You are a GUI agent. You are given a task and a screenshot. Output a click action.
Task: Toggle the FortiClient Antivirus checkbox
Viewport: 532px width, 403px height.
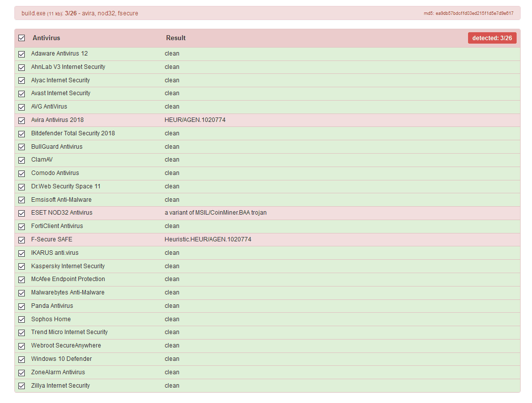(22, 227)
